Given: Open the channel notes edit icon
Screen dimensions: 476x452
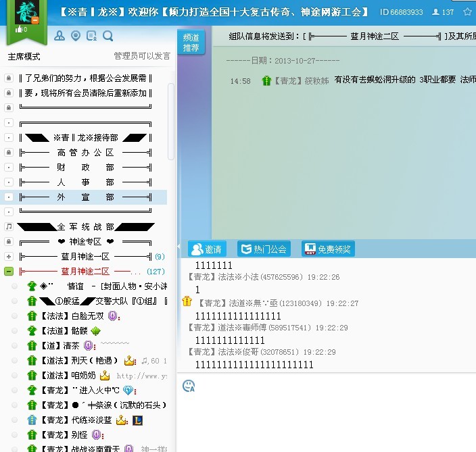Looking at the screenshot, I should point(91,36).
